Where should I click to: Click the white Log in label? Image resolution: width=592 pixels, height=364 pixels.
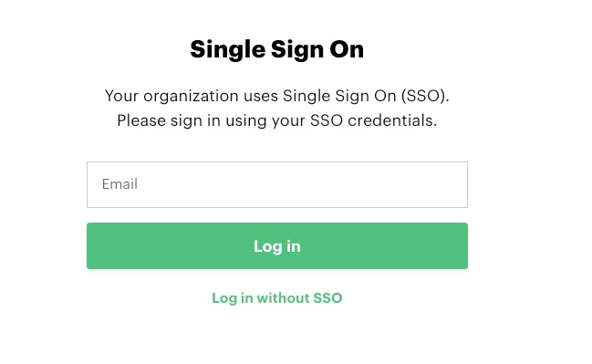277,246
